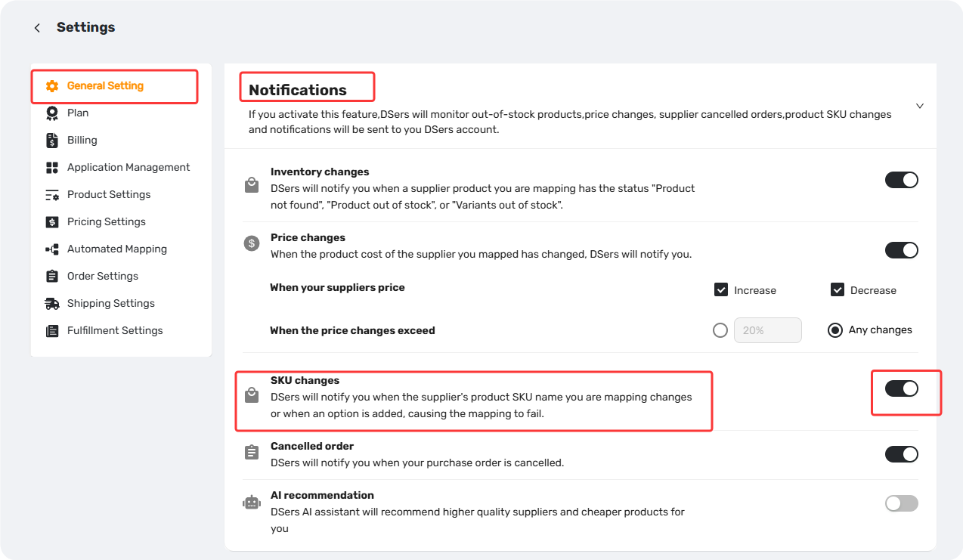
Task: Collapse the Notifications section chevron
Action: [920, 106]
